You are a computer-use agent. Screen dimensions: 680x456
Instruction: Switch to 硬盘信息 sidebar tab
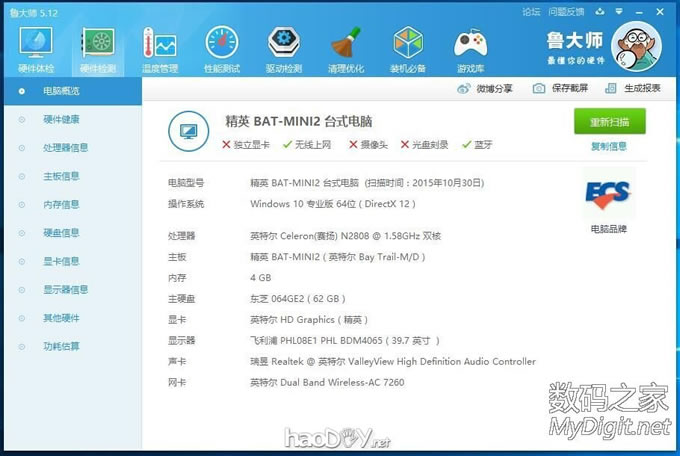coord(61,233)
